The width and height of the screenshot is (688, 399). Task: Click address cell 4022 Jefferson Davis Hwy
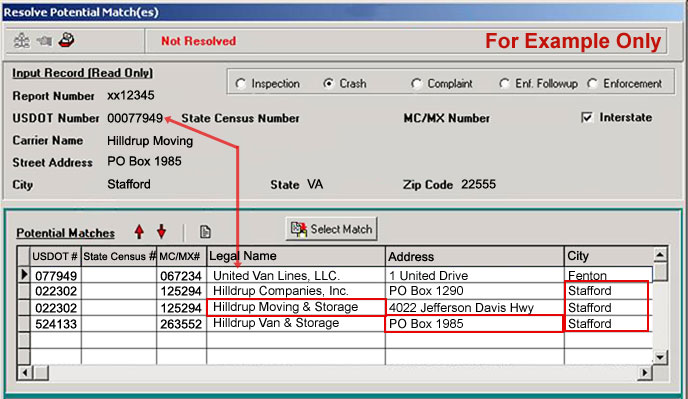coord(475,307)
